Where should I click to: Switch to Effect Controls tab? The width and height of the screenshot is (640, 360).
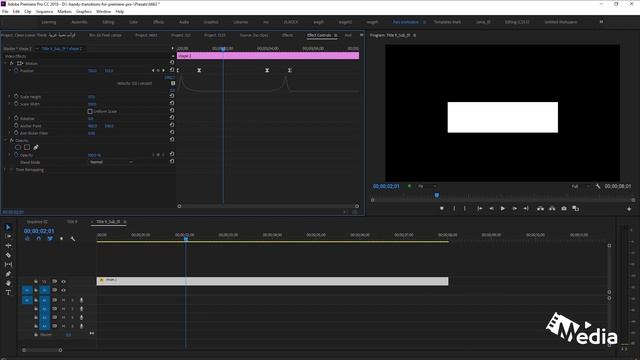click(x=319, y=36)
